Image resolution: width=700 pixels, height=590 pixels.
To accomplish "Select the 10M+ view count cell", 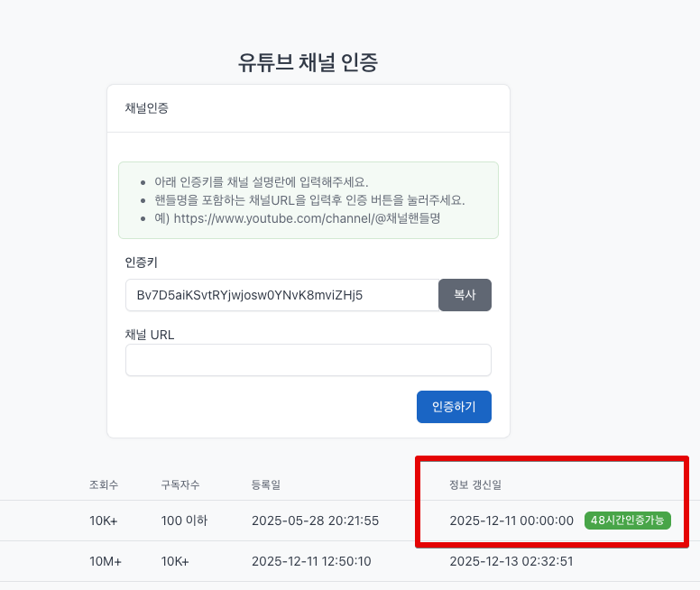I will pyautogui.click(x=106, y=561).
